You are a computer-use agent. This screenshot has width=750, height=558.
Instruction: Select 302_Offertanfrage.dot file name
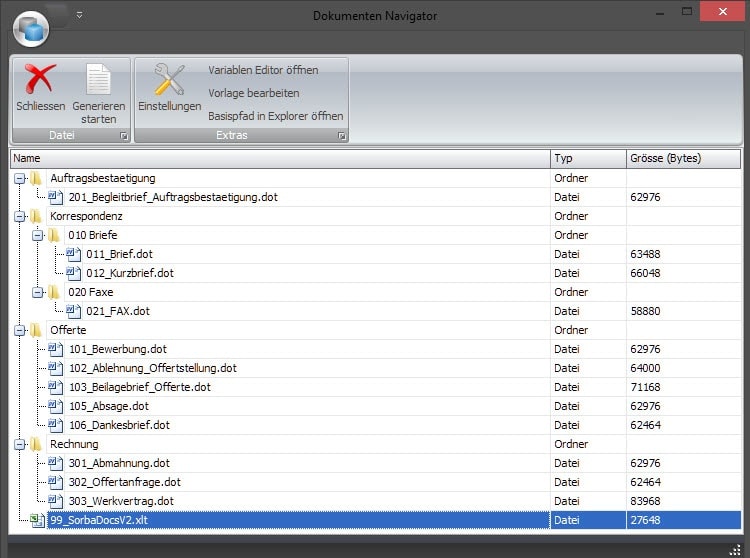125,482
